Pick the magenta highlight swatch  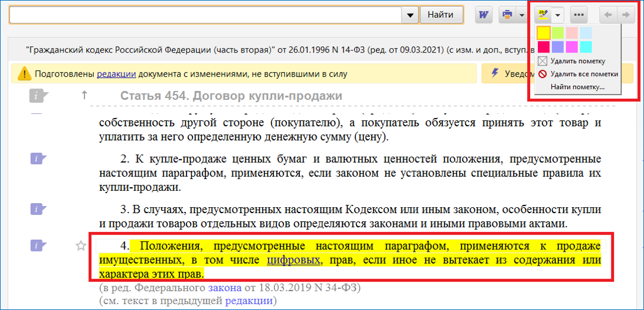572,45
